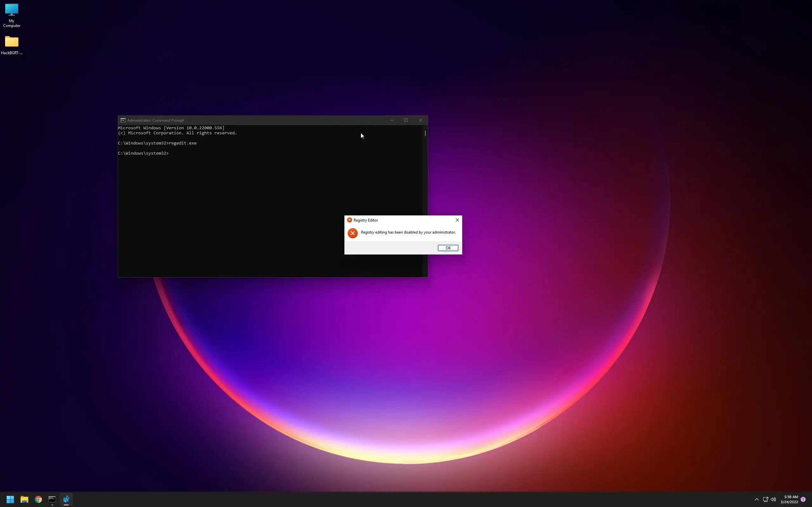The height and width of the screenshot is (507, 812).
Task: Expand the hidden system tray icons chevron
Action: [756, 499]
